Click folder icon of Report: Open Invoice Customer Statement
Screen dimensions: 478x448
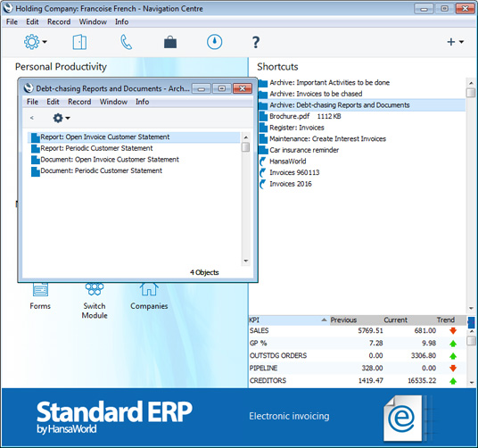pos(36,137)
